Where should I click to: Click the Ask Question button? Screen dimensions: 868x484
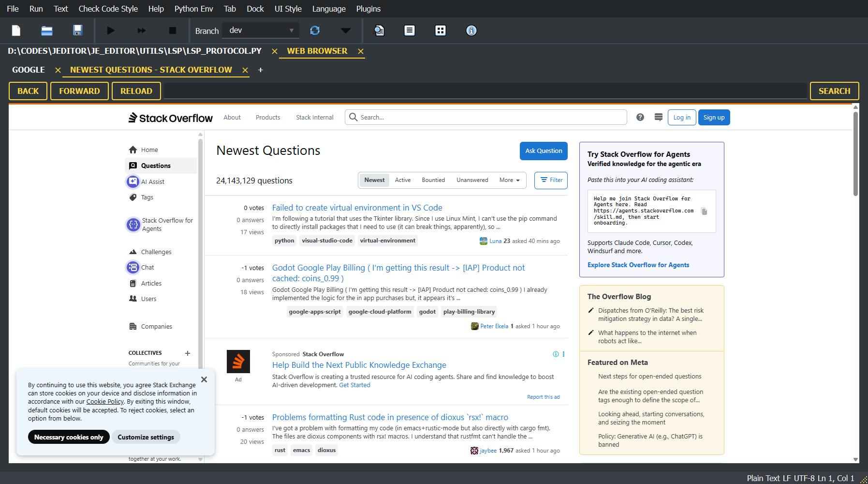pyautogui.click(x=544, y=151)
